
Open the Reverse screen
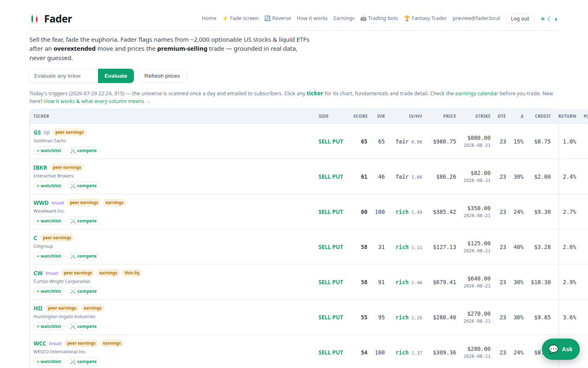point(278,18)
